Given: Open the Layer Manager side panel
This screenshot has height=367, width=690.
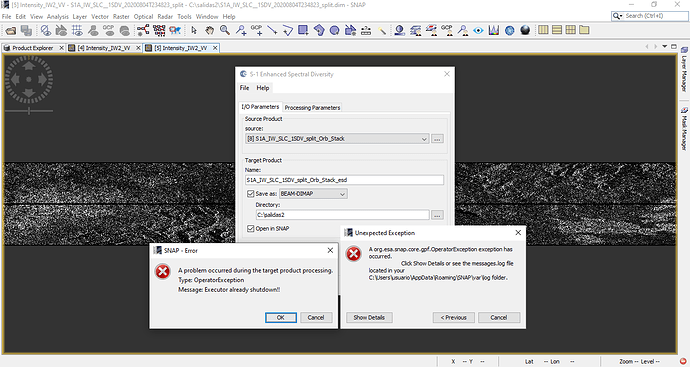Looking at the screenshot, I should coord(684,69).
